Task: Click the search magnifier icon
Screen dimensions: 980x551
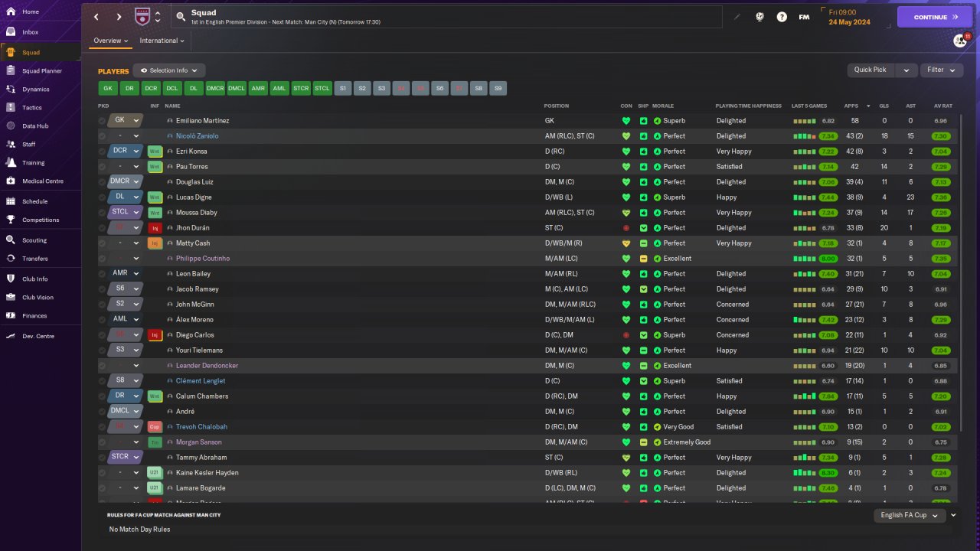Action: coord(181,16)
